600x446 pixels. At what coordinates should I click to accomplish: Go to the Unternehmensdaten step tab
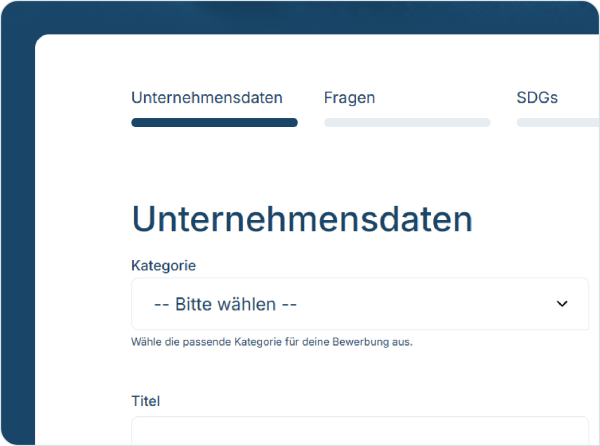tap(207, 98)
